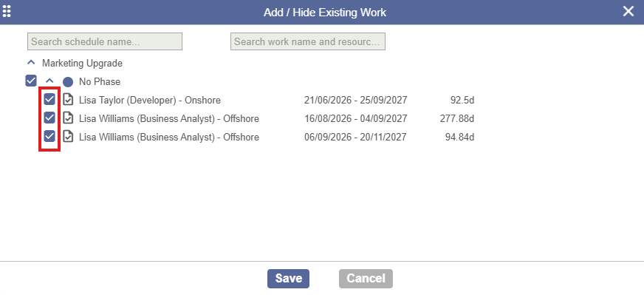644x295 pixels.
Task: Select the Marketing Upgrade label
Action: [82, 64]
